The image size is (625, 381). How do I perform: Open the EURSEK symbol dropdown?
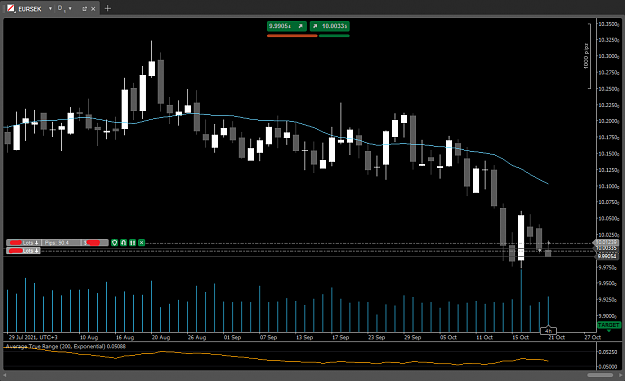coord(50,8)
